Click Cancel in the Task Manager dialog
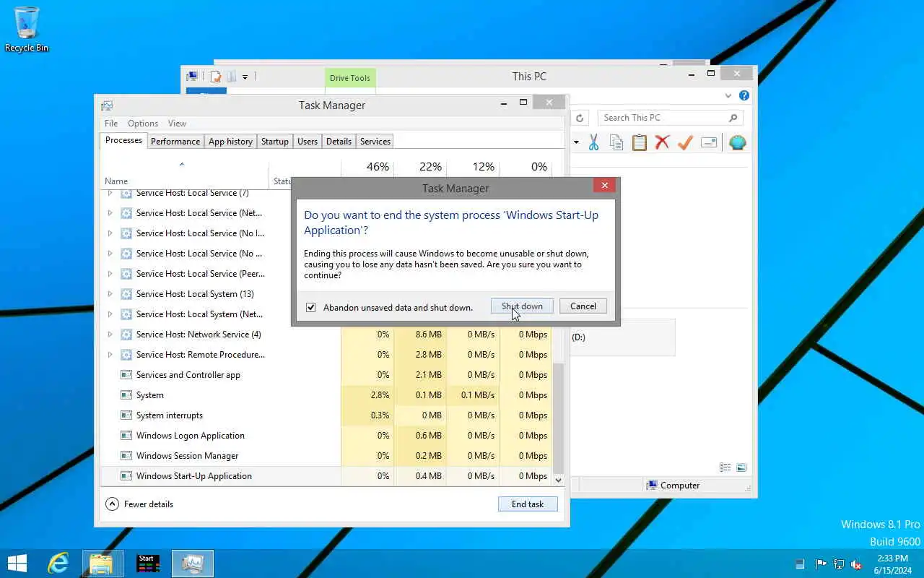Screen dimensions: 924x578 point(583,306)
